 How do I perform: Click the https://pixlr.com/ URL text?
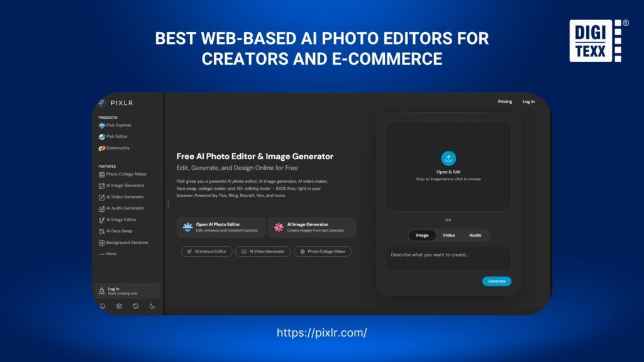[x=322, y=332]
